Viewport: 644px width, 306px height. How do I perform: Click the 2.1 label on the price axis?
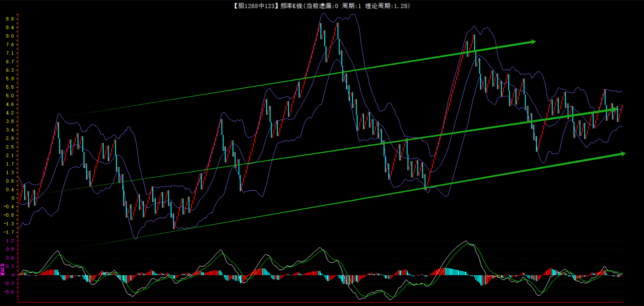(10, 155)
